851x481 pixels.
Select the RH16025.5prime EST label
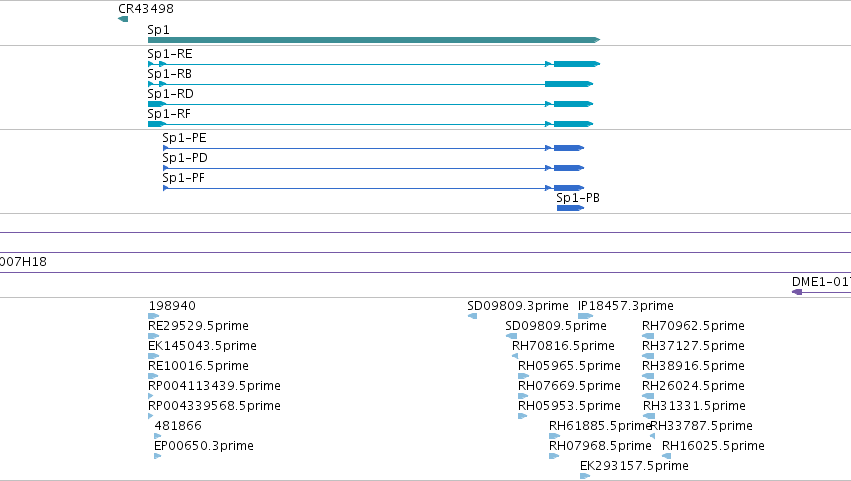[x=713, y=446]
